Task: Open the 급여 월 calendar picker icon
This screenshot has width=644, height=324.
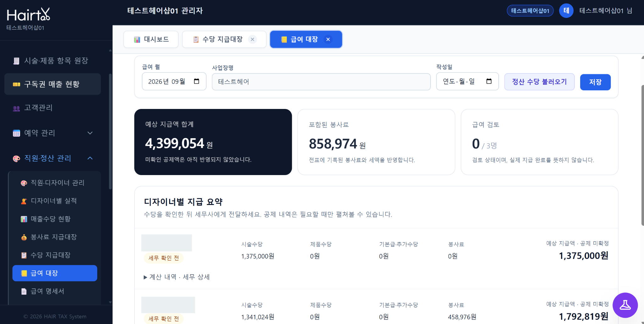Action: (x=197, y=81)
